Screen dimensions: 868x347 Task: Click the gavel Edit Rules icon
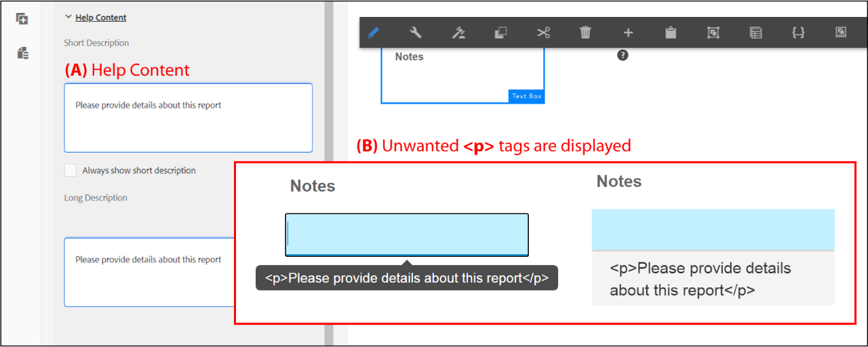[x=458, y=33]
